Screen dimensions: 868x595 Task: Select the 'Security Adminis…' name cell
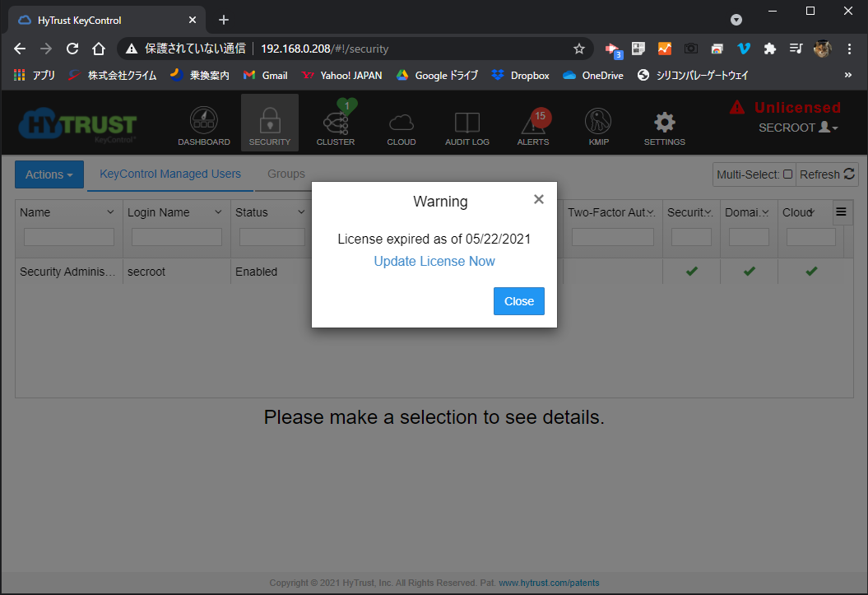pyautogui.click(x=69, y=272)
